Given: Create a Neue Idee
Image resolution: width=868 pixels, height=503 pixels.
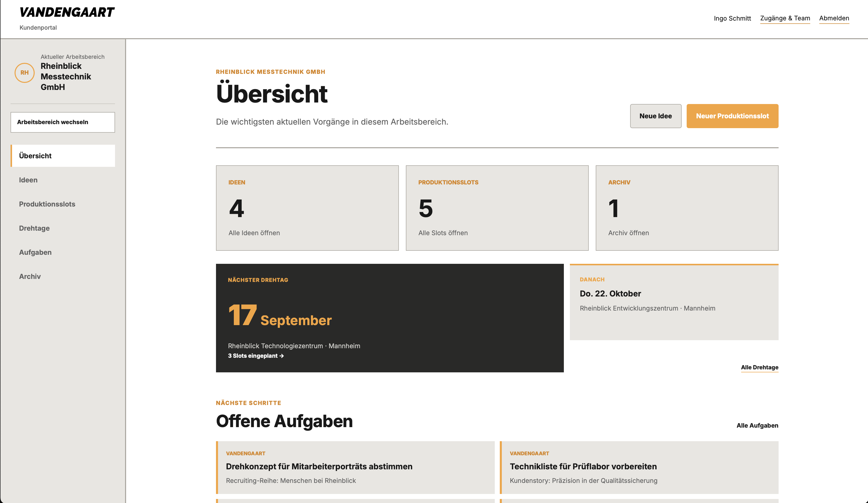Looking at the screenshot, I should click(x=656, y=116).
